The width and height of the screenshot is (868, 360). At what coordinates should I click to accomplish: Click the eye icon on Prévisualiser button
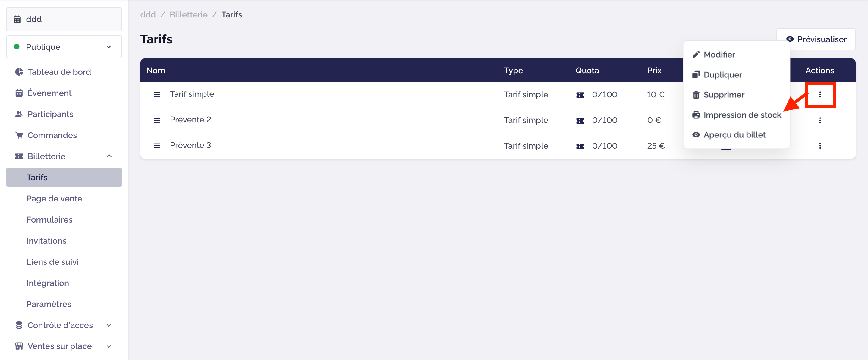point(790,39)
